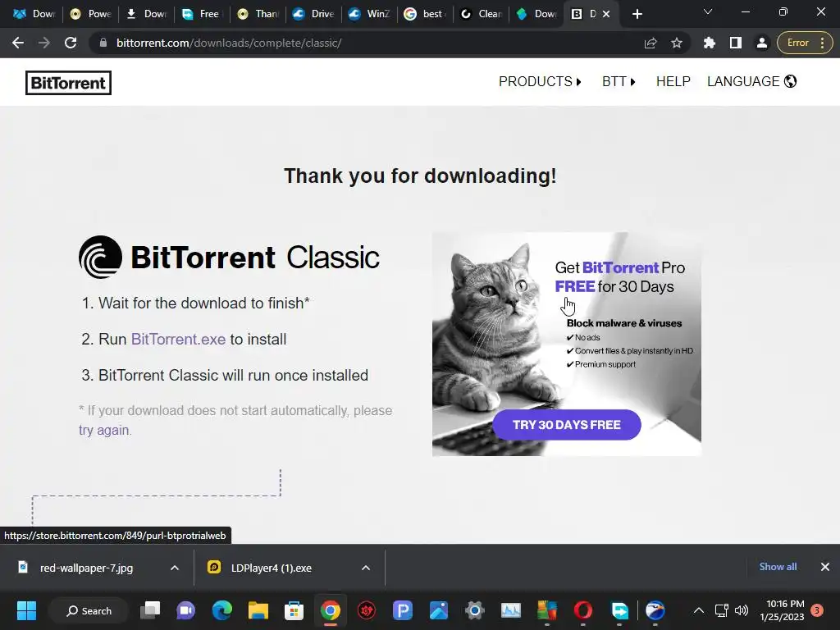Click the BitTorrent Classic swirl logo
Image resolution: width=840 pixels, height=630 pixels.
(100, 257)
